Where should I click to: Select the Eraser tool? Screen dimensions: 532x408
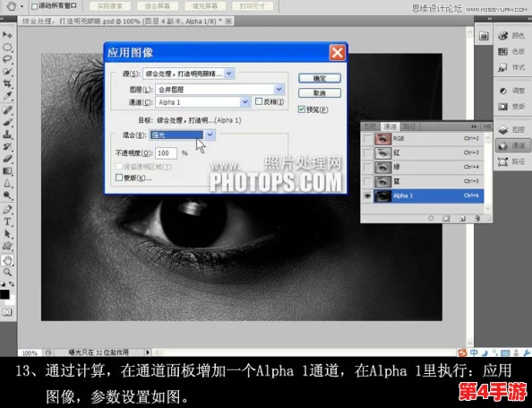[x=7, y=159]
